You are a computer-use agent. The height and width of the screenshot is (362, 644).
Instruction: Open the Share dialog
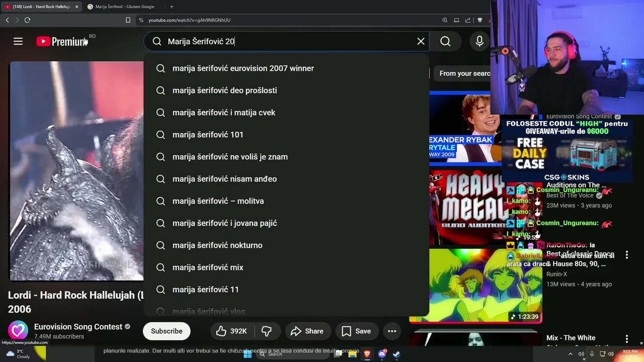tap(307, 331)
